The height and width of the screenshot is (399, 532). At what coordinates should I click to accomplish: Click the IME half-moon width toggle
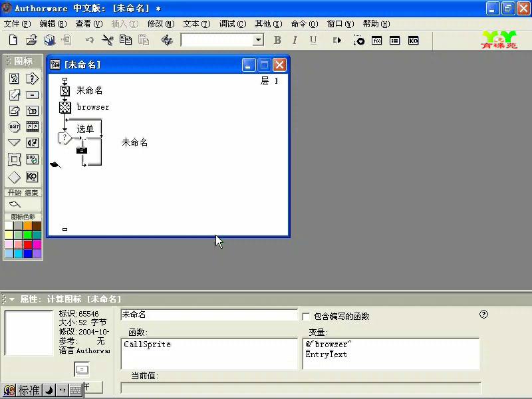(x=49, y=390)
